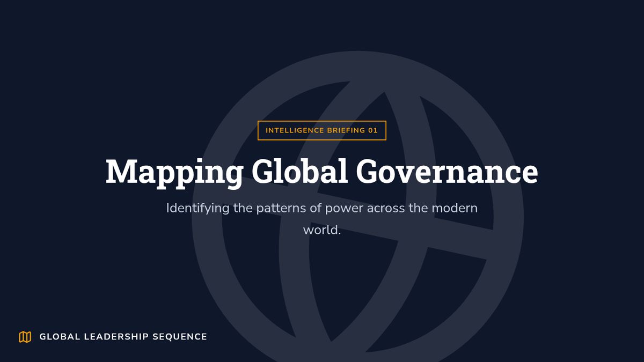644x362 pixels.
Task: Click the word "GLOBAL" in the footer
Action: coord(60,337)
